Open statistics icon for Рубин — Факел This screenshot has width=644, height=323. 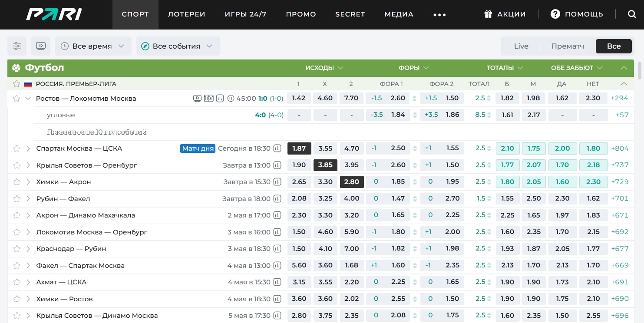click(277, 198)
